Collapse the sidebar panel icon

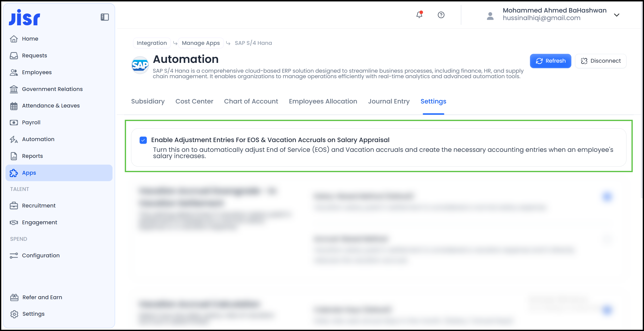pos(104,17)
